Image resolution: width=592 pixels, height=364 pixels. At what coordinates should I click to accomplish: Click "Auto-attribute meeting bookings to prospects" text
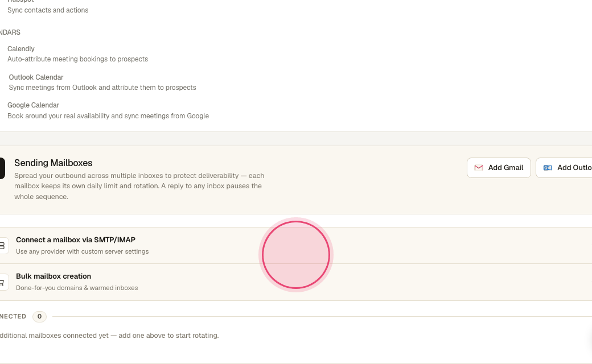click(77, 59)
